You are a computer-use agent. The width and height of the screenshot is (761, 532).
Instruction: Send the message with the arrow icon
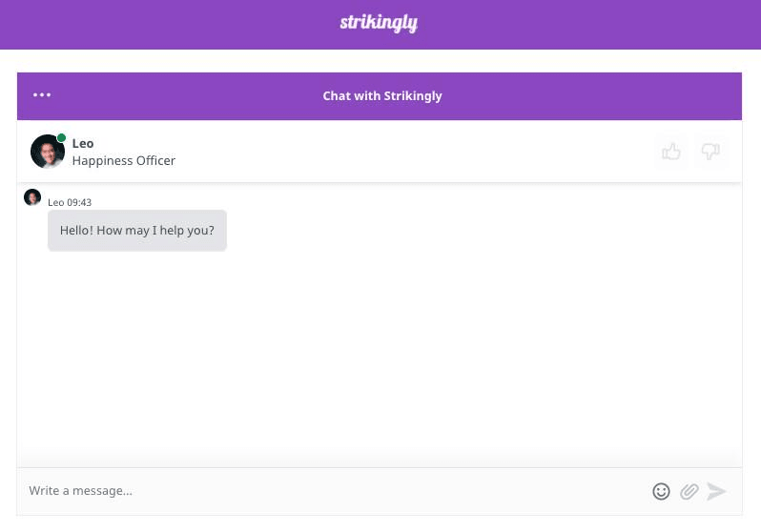(x=716, y=492)
